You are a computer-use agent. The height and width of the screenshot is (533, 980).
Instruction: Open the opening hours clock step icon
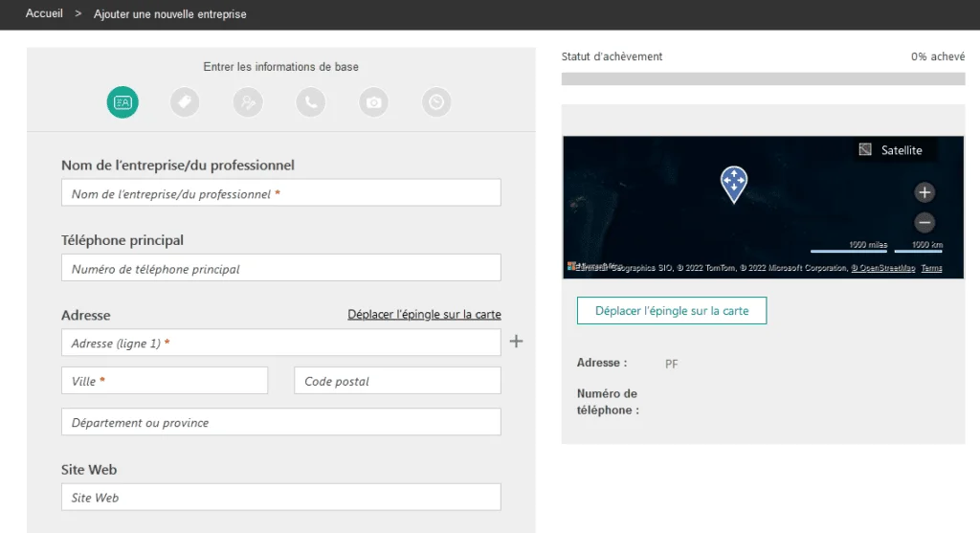[436, 101]
